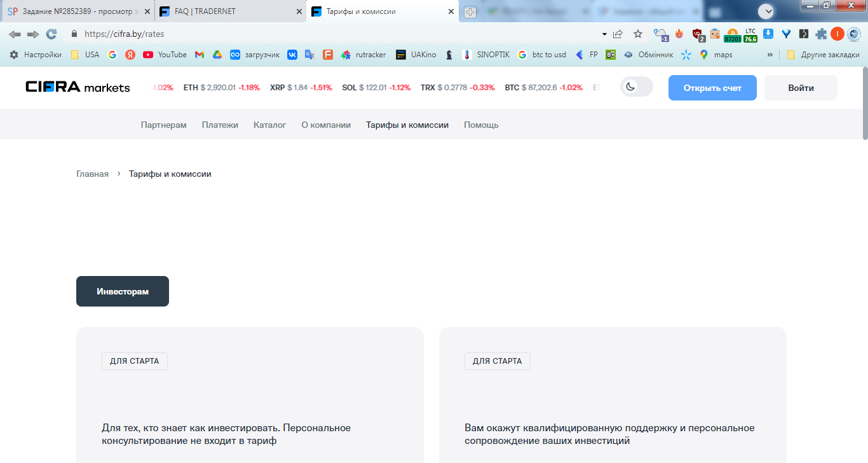
Task: Toggle the dark mode switch
Action: (x=637, y=87)
